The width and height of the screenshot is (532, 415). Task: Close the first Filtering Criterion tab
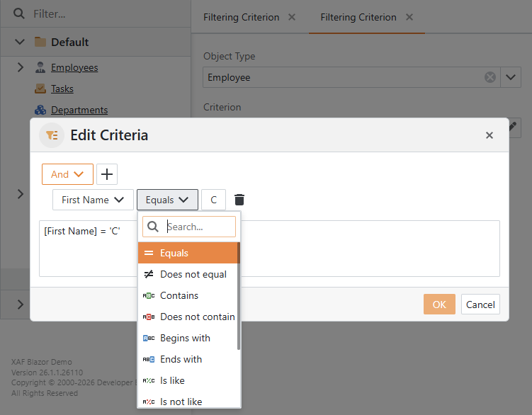click(x=292, y=17)
